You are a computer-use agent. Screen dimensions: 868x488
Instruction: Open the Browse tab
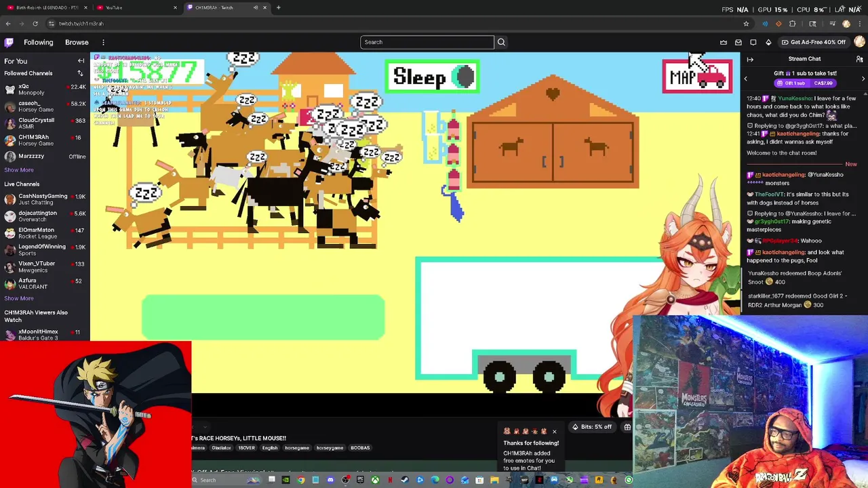coord(77,42)
